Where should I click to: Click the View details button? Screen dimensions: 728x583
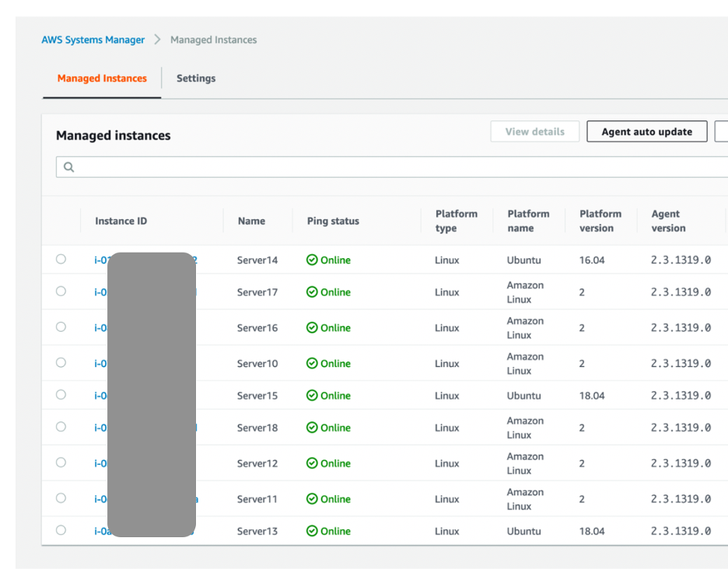[x=534, y=131]
